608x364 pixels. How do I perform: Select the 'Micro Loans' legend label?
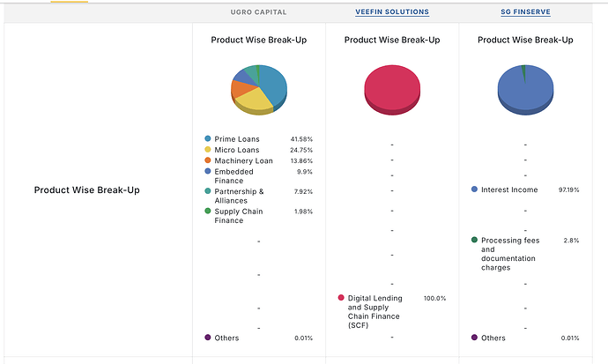tap(237, 150)
